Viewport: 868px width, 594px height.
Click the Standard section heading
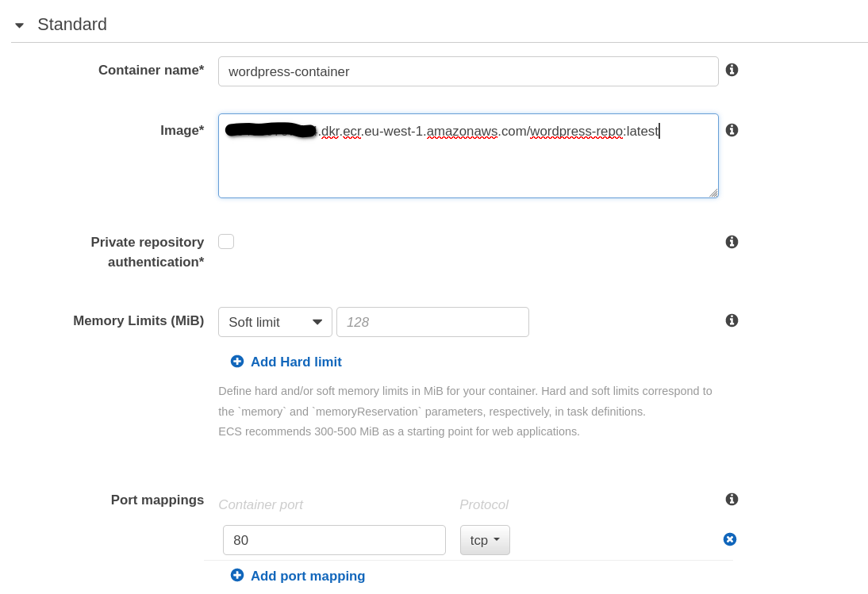[x=72, y=25]
